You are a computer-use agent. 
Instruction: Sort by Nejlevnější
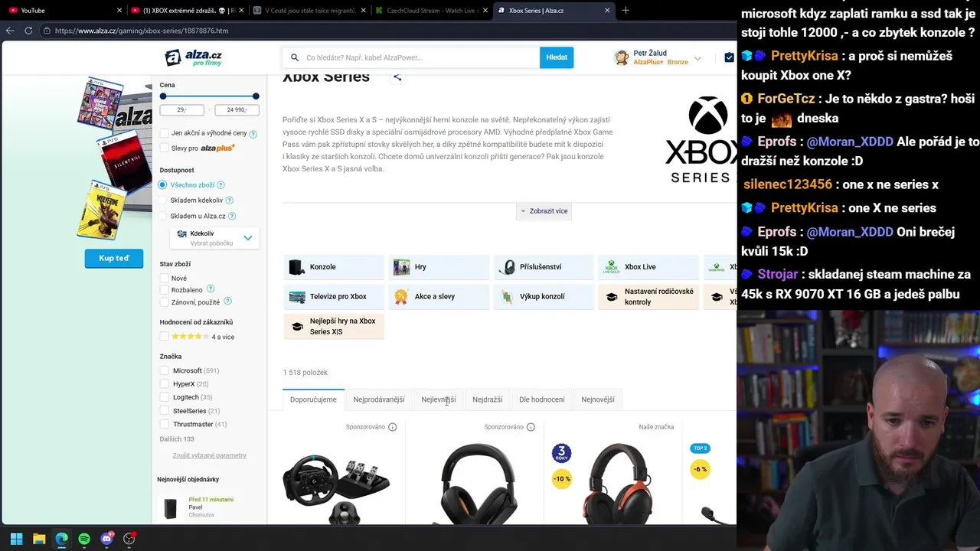point(439,399)
